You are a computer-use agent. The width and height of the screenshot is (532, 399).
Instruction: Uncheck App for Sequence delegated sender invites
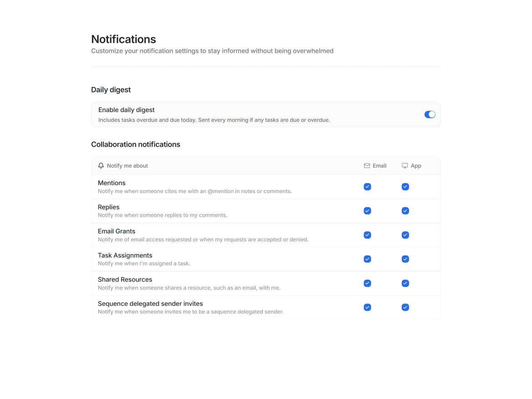[x=405, y=307]
